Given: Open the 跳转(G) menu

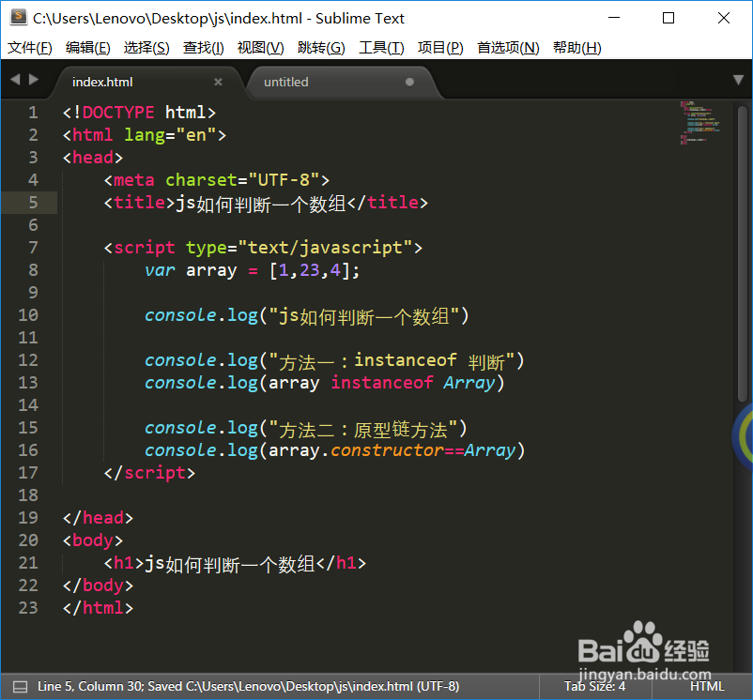Looking at the screenshot, I should tap(321, 48).
